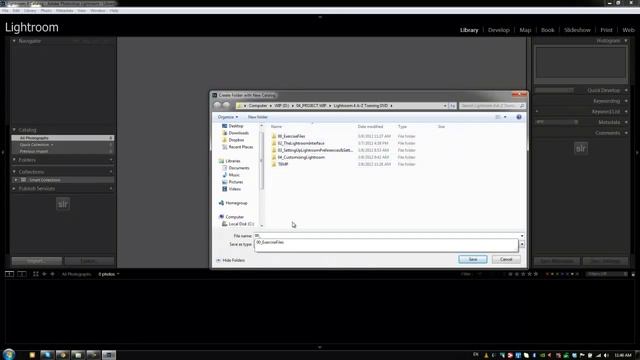Screen dimensions: 640x360
Task: Collapse the Navigator panel
Action: [14, 41]
